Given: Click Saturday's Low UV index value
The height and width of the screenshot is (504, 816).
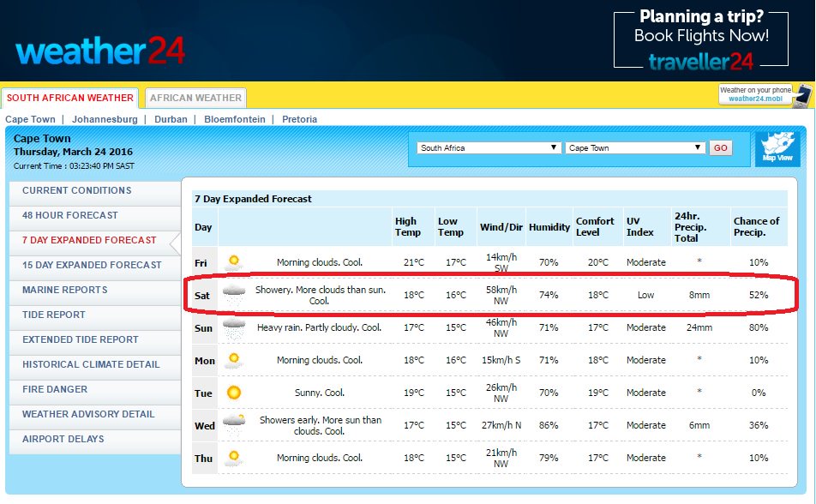Looking at the screenshot, I should (x=645, y=295).
